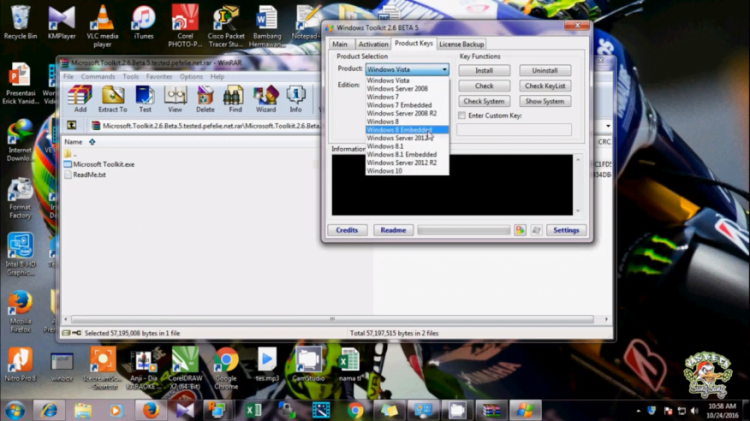Click the Test icon in WinRAR toolbar
This screenshot has width=750, height=421.
pyautogui.click(x=145, y=99)
